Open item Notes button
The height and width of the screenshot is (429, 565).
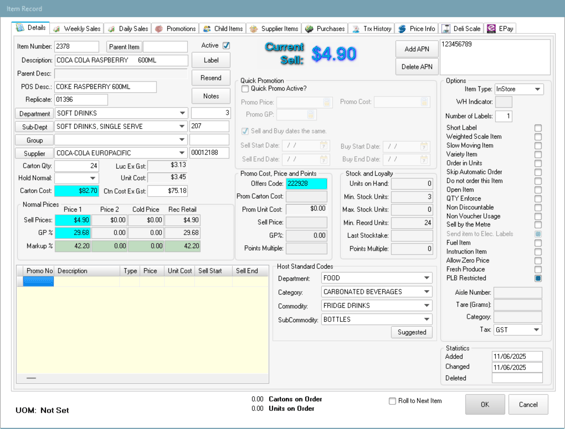(211, 96)
